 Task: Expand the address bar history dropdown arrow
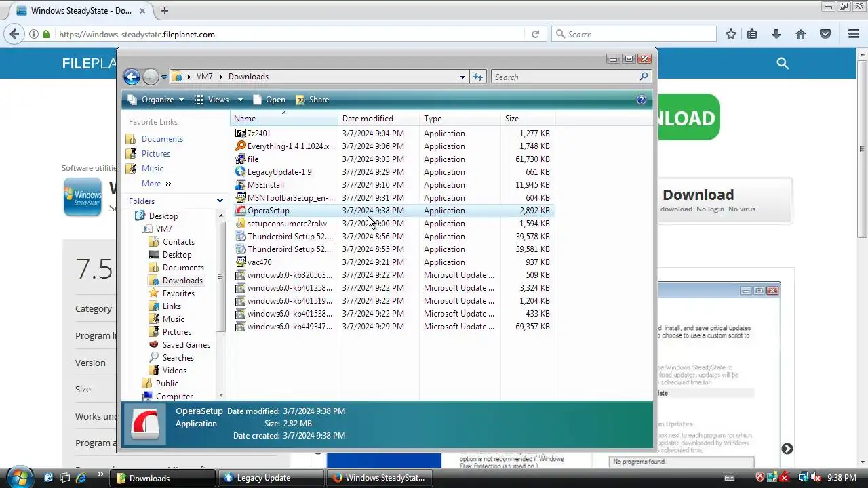click(462, 77)
